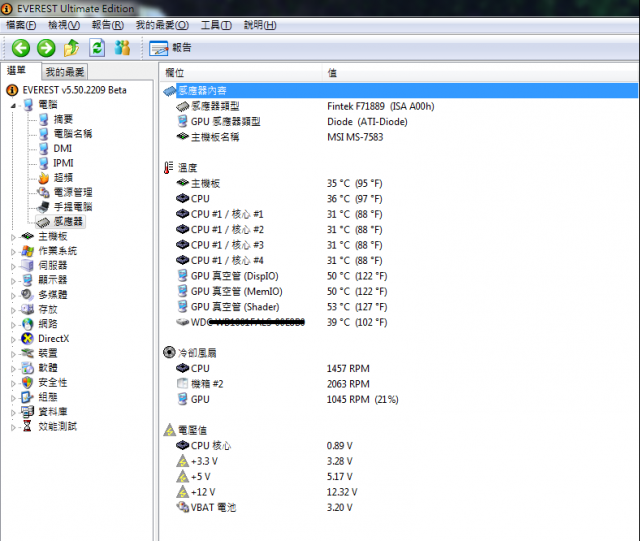Click the WDC hard drive icon
The height and width of the screenshot is (541, 640).
click(182, 322)
